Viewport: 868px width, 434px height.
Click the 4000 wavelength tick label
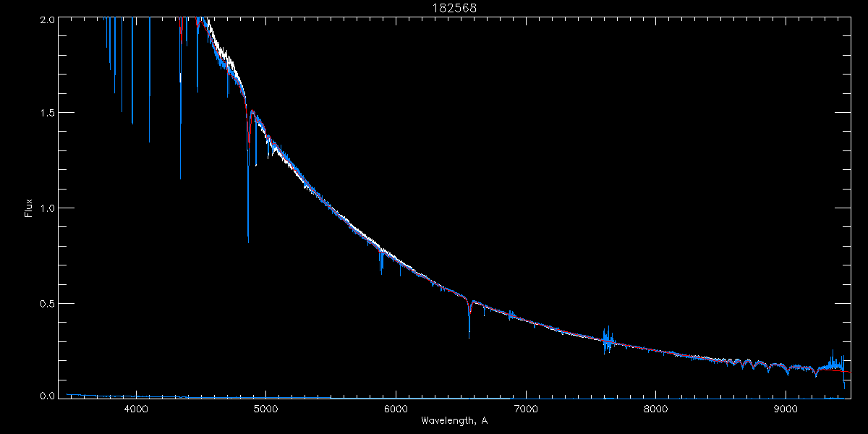pos(136,408)
